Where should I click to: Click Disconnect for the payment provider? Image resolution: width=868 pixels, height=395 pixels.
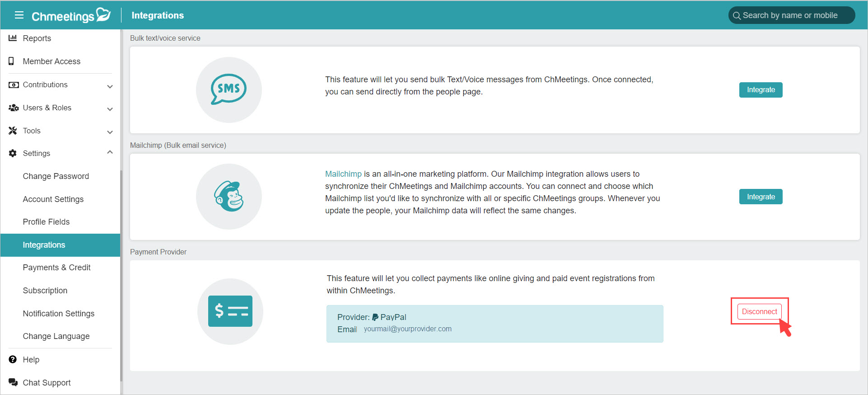[x=759, y=312]
